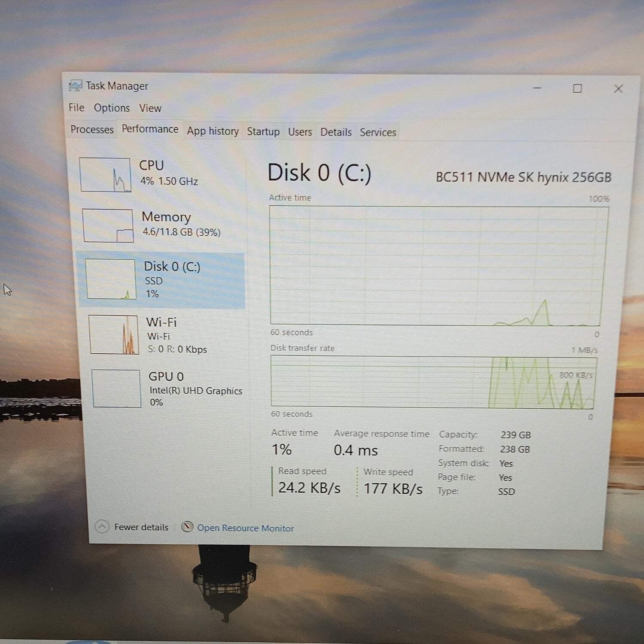Click the Active time graph
Screen dimensions: 644x644
click(439, 266)
